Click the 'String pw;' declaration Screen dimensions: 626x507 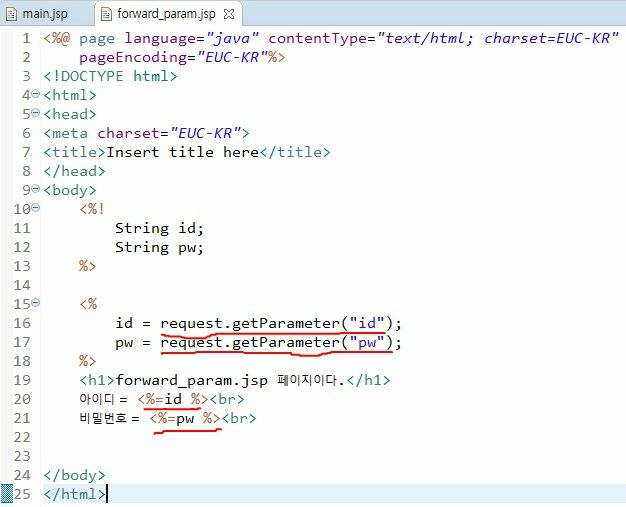[159, 248]
